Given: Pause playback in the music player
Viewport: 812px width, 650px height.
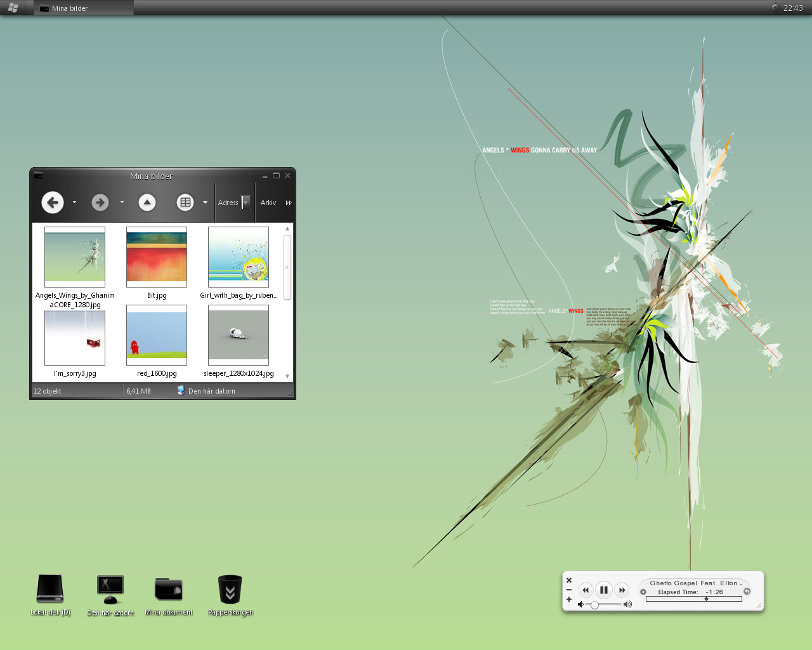Looking at the screenshot, I should (x=604, y=590).
